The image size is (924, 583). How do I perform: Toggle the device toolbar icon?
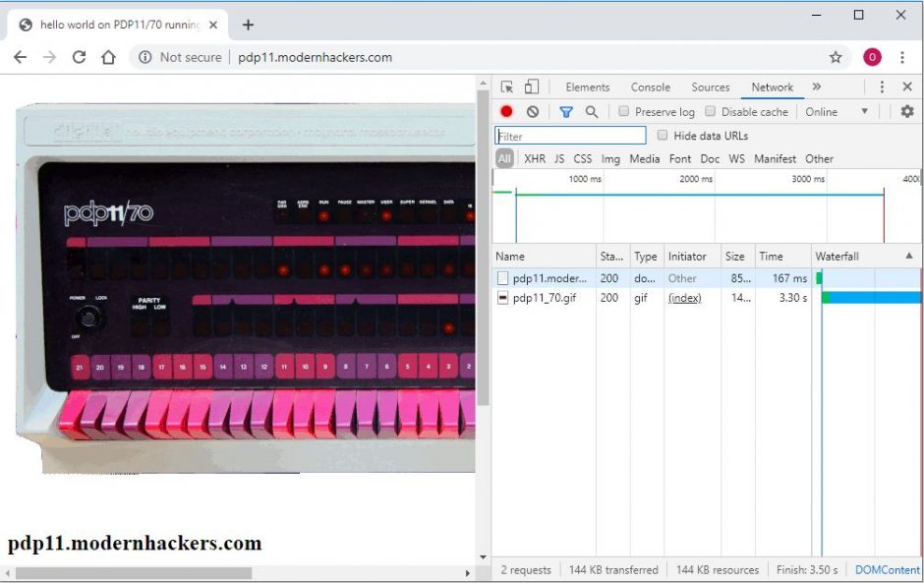[532, 87]
